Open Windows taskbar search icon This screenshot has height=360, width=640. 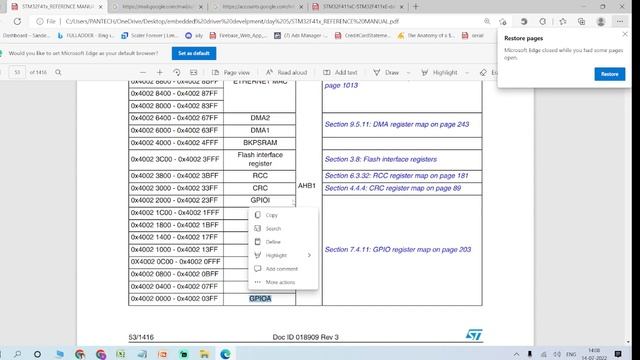(18, 354)
